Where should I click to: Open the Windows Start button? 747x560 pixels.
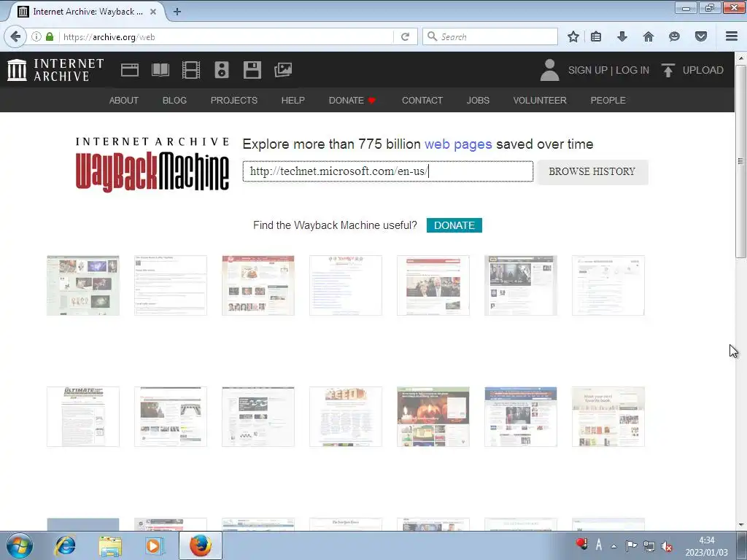(20, 545)
